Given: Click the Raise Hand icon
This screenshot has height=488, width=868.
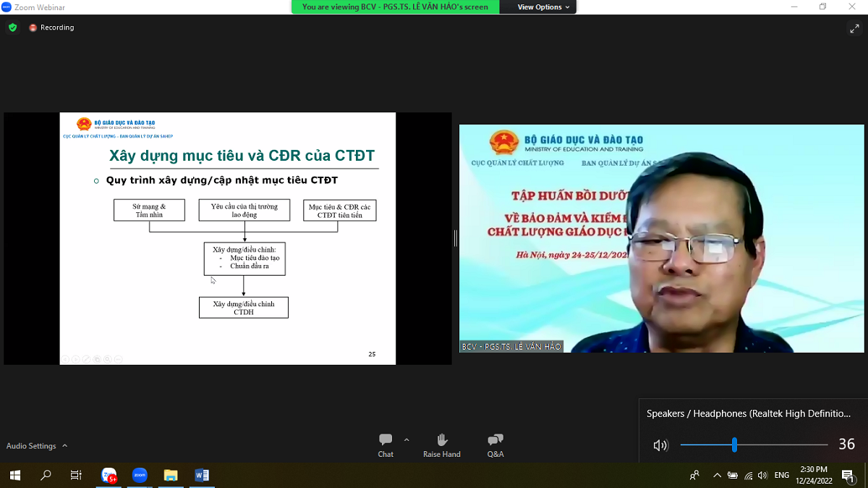Looking at the screenshot, I should click(x=441, y=445).
